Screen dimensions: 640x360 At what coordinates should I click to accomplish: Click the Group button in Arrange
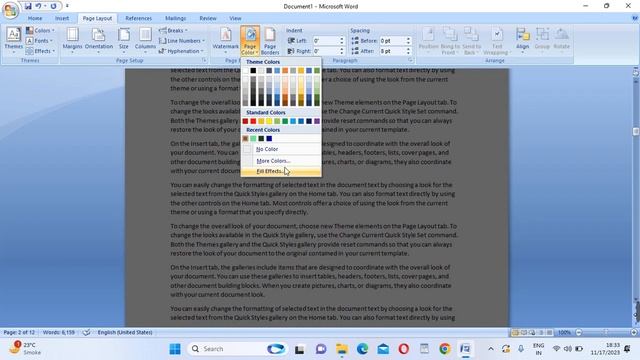click(542, 41)
